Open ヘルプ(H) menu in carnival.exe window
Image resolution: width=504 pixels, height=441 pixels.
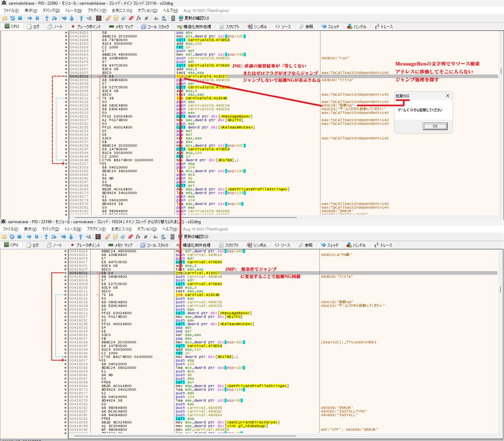(x=170, y=229)
